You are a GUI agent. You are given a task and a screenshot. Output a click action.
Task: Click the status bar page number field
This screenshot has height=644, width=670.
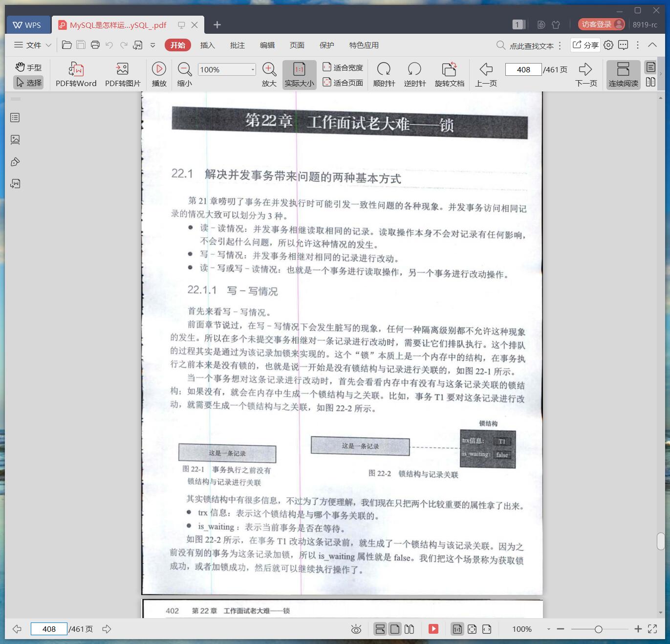pyautogui.click(x=49, y=629)
